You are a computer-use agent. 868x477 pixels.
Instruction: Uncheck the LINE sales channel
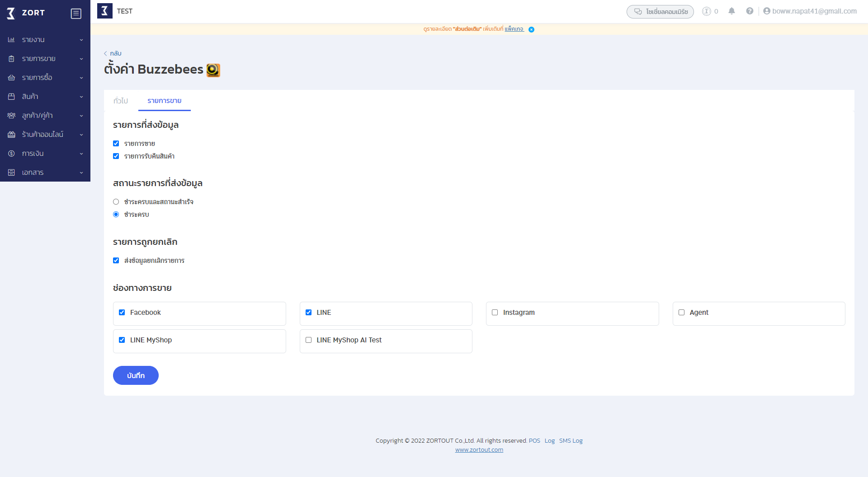[x=308, y=312]
